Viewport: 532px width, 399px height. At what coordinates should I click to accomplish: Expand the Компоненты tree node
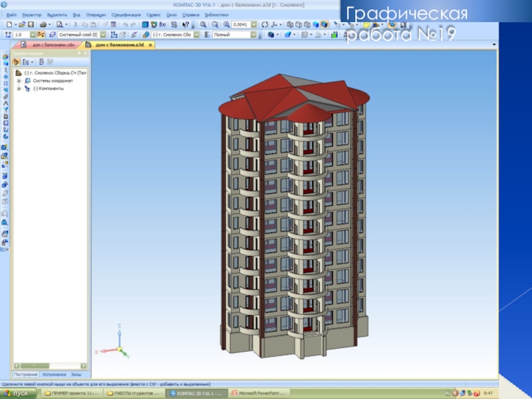click(x=19, y=88)
